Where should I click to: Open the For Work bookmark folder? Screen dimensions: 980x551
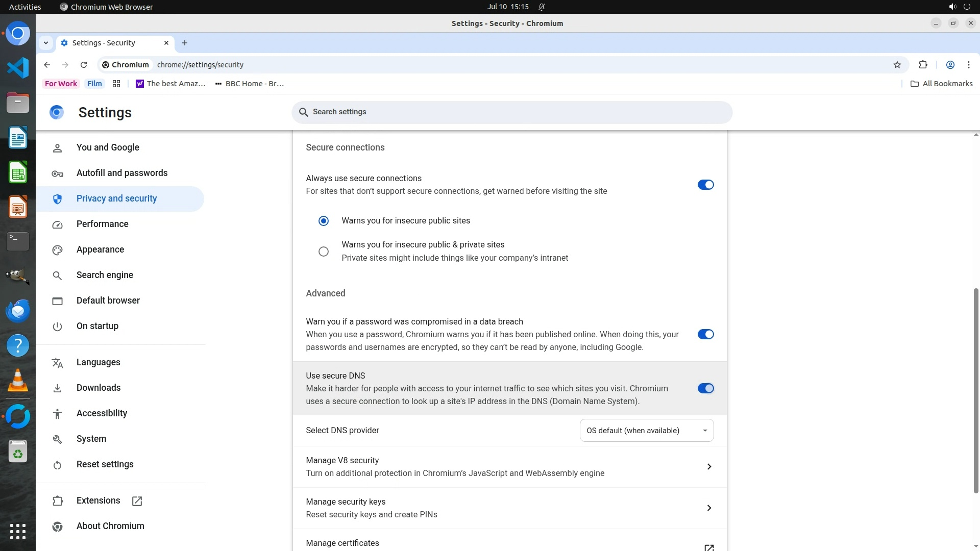(61, 84)
